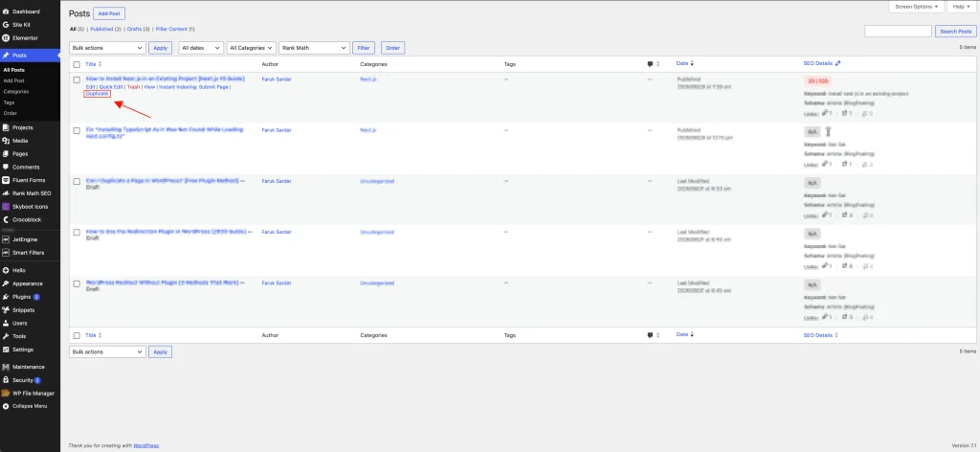Open the Users sidebar icon

[6, 324]
